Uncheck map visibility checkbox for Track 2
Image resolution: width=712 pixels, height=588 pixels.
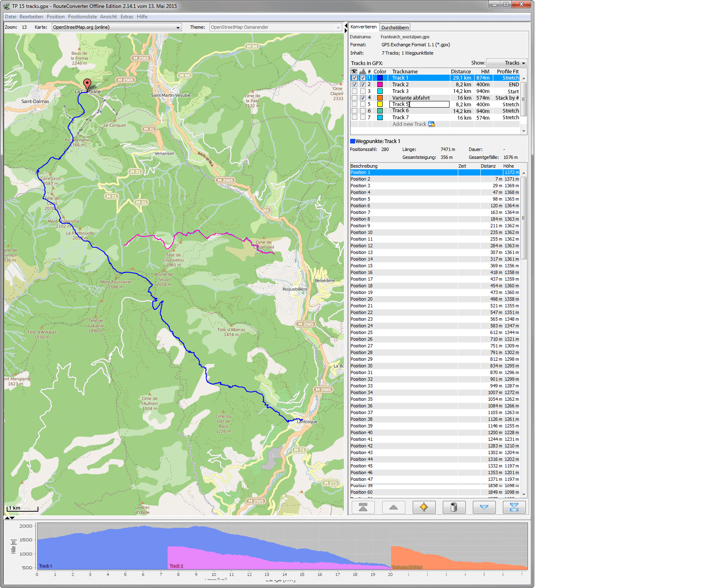(354, 85)
